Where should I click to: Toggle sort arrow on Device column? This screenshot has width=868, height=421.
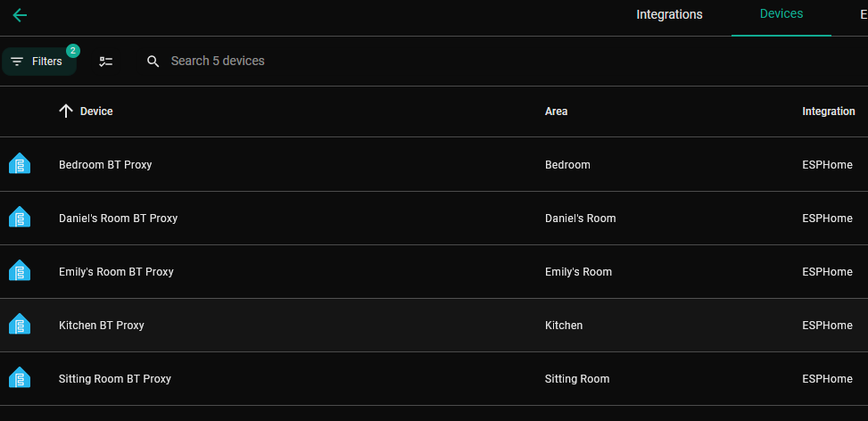(65, 111)
